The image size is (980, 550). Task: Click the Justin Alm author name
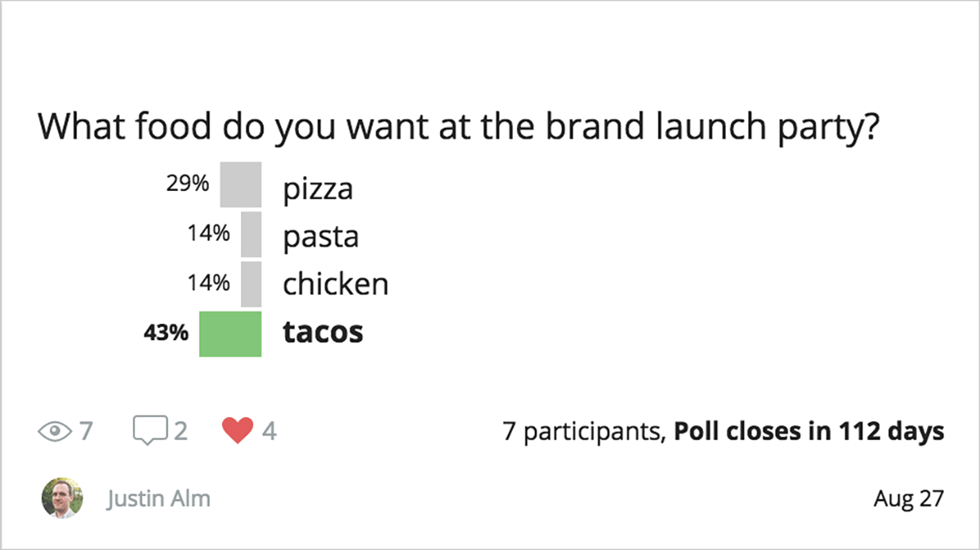click(x=158, y=499)
